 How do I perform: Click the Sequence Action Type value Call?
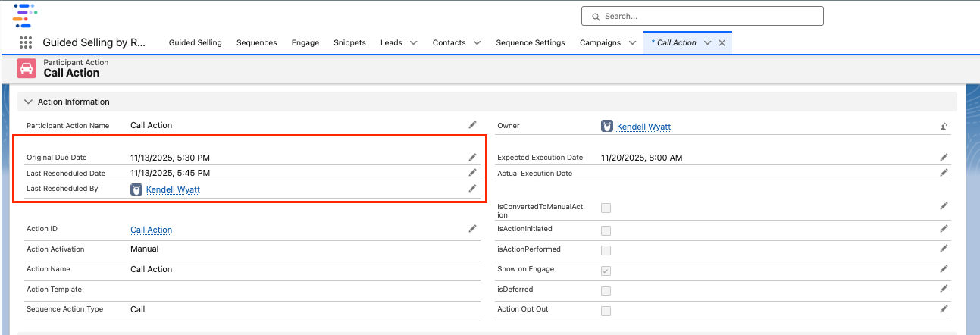(137, 309)
